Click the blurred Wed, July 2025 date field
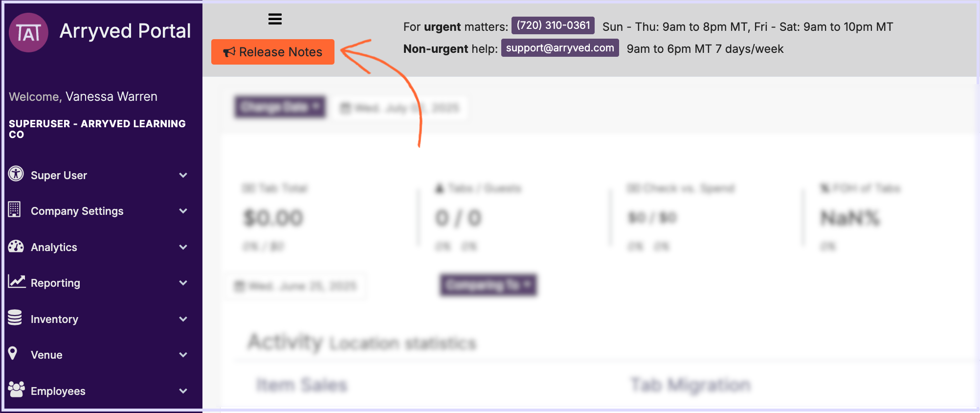The image size is (980, 413). tap(401, 108)
